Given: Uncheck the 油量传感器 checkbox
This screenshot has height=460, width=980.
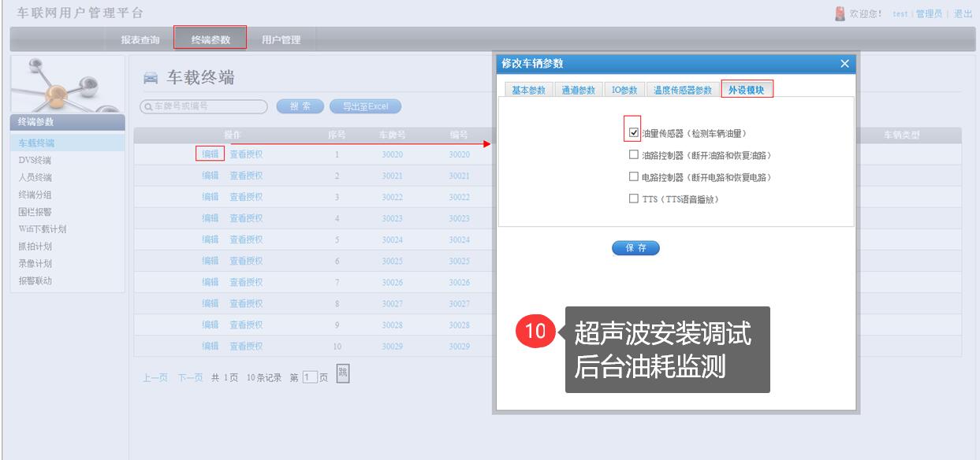Looking at the screenshot, I should pyautogui.click(x=634, y=133).
